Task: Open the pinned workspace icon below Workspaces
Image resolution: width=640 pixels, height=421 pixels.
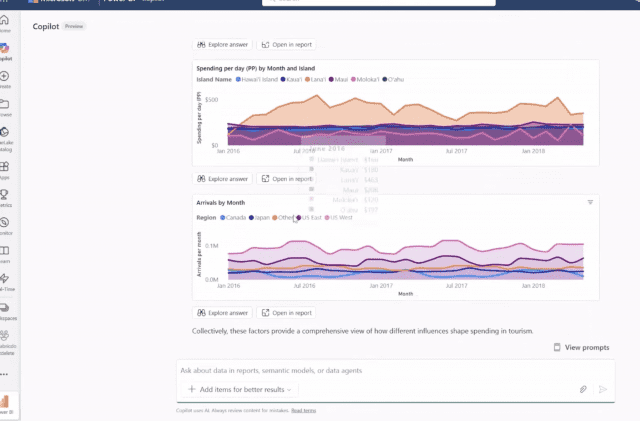Action: (4, 336)
